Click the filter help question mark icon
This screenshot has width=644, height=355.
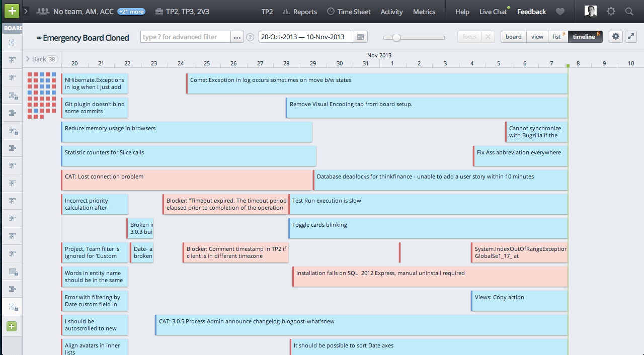(x=250, y=37)
